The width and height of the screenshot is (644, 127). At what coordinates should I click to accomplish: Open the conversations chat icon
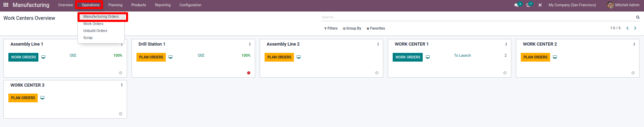point(516,5)
